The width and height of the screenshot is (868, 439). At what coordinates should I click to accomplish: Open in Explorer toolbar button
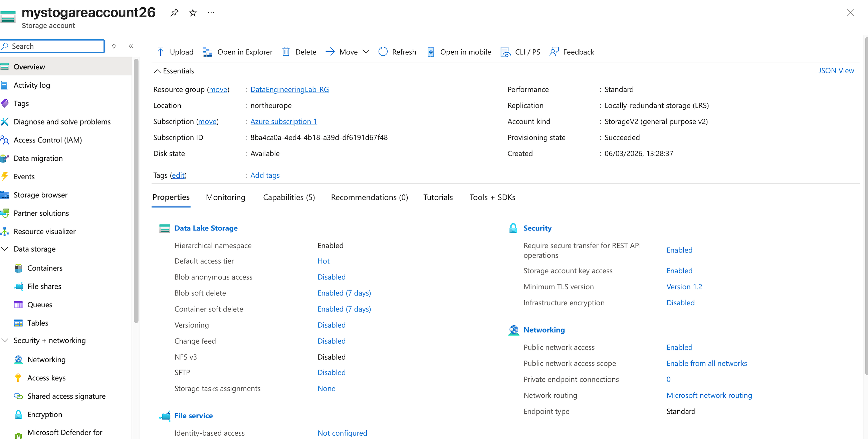point(238,52)
